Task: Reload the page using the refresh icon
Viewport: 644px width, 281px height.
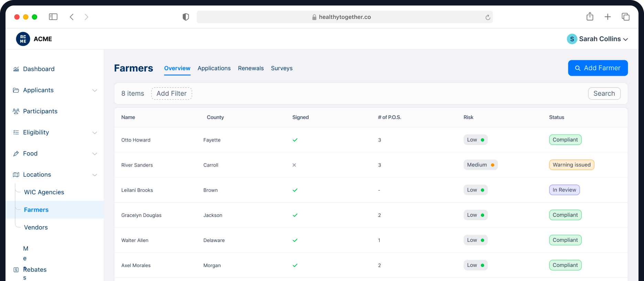Action: 487,17
